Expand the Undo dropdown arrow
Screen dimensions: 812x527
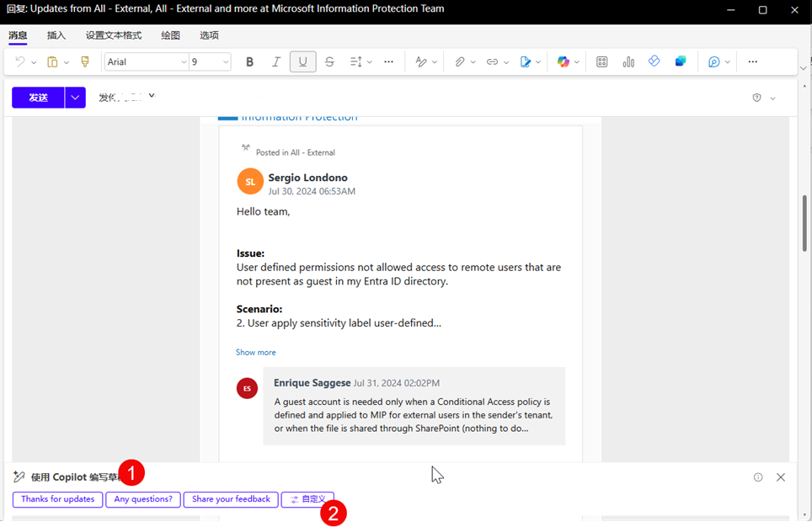click(34, 62)
